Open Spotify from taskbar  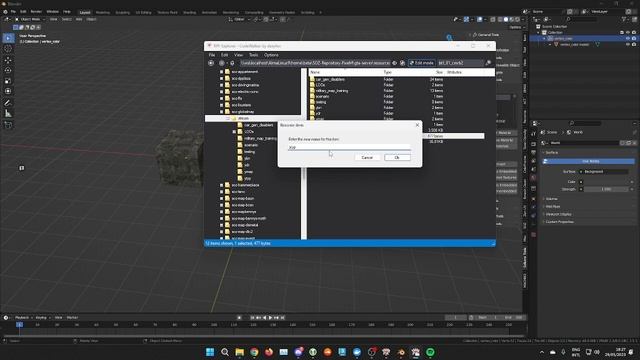point(430,352)
